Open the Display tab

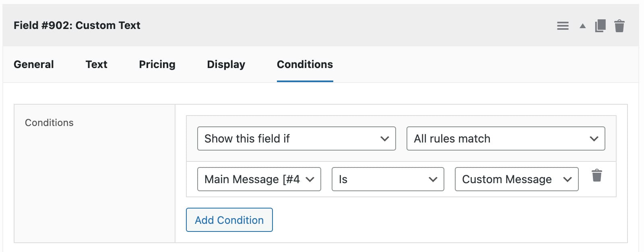[226, 64]
